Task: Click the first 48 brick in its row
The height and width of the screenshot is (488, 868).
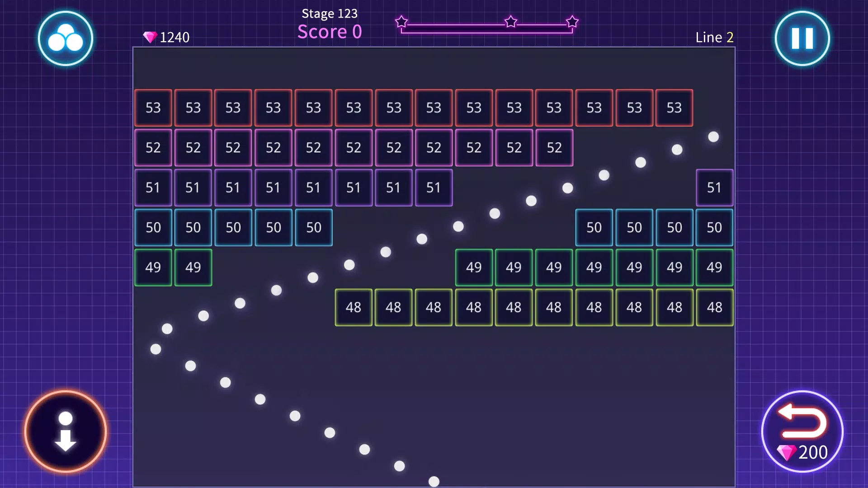Action: [354, 307]
